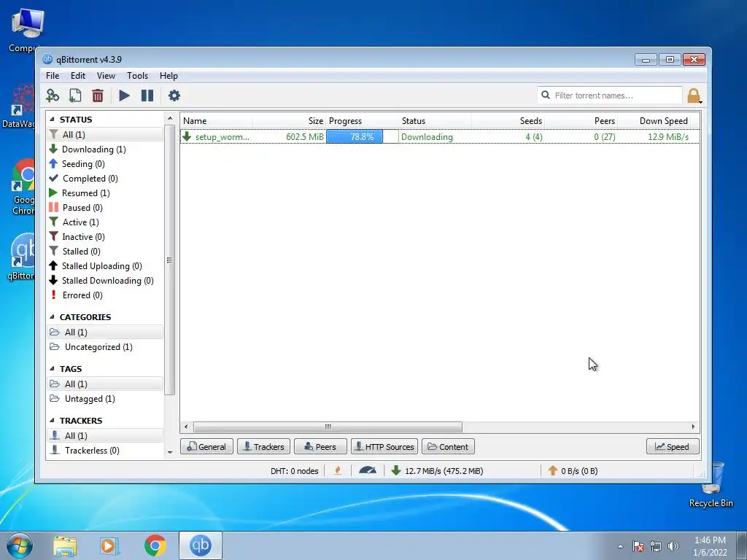Select All (1) under TRACKERS
The image size is (747, 560).
point(105,436)
